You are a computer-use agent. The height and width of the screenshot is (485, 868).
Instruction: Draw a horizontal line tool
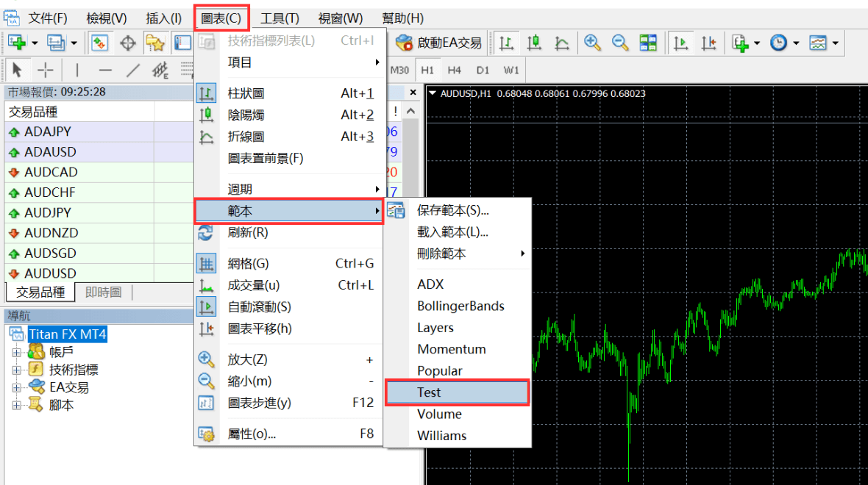pos(105,70)
